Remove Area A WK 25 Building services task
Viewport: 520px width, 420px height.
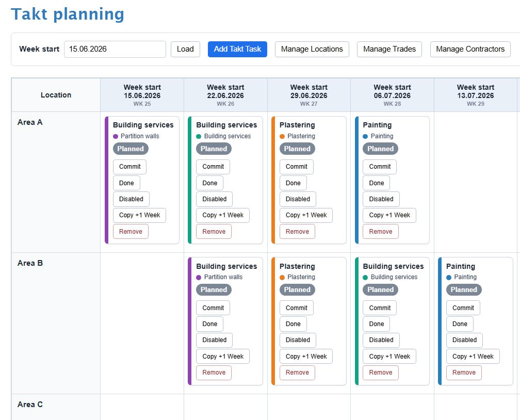[131, 231]
